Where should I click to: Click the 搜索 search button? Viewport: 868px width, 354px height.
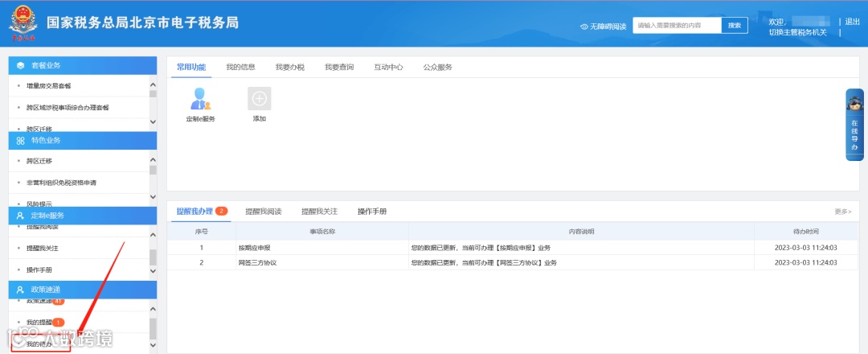[735, 26]
